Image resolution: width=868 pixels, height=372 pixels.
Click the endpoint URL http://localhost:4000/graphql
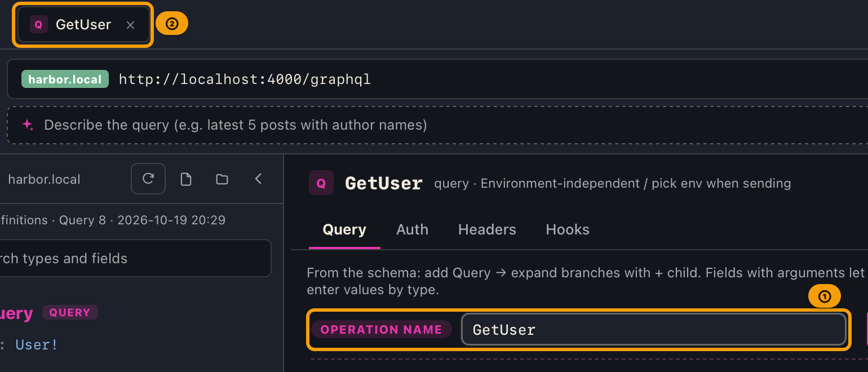coord(245,79)
